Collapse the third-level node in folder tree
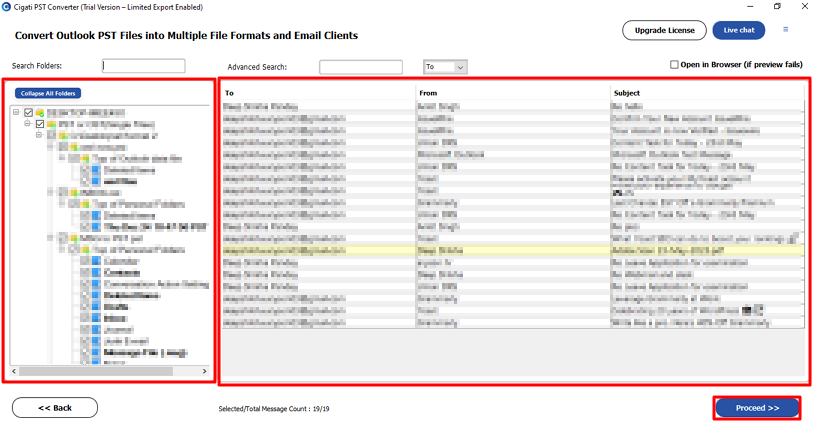The image size is (820, 437). (39, 135)
